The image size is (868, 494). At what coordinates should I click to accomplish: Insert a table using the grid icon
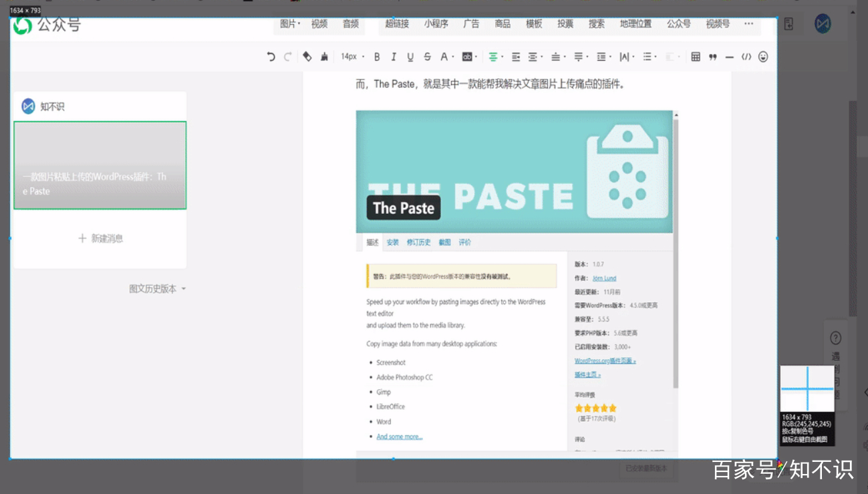696,57
